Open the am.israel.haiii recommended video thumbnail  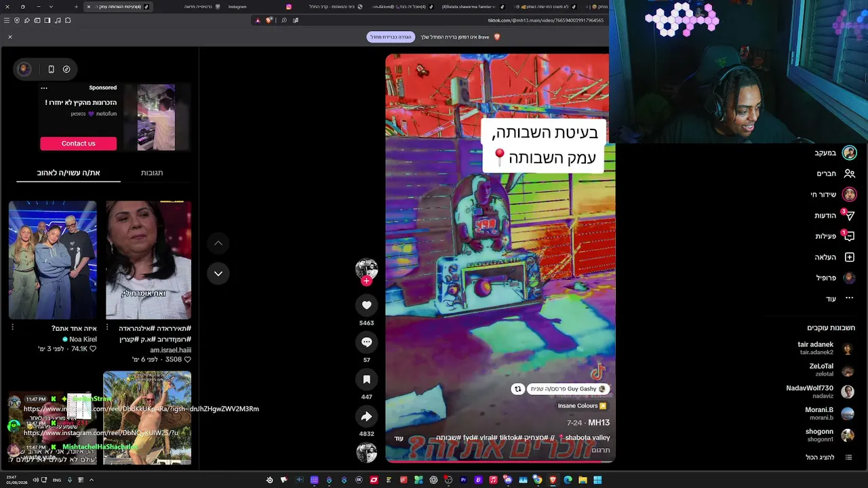coord(149,260)
